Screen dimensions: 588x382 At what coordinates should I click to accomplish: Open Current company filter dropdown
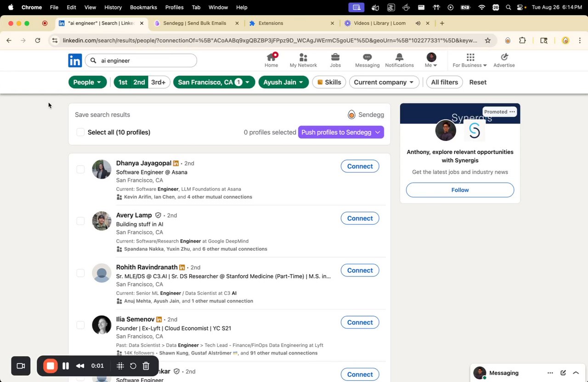(x=384, y=82)
